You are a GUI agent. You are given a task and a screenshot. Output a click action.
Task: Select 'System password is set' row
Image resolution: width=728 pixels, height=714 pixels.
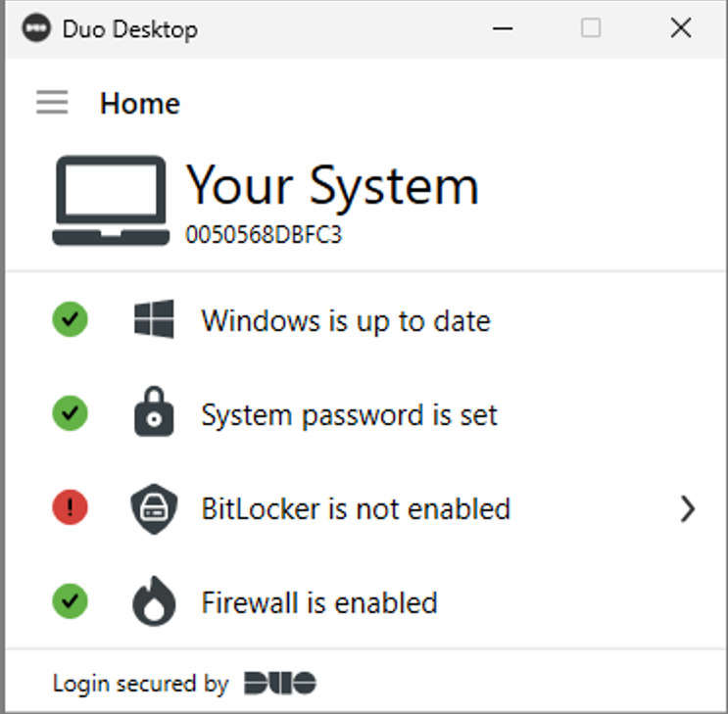click(x=349, y=415)
